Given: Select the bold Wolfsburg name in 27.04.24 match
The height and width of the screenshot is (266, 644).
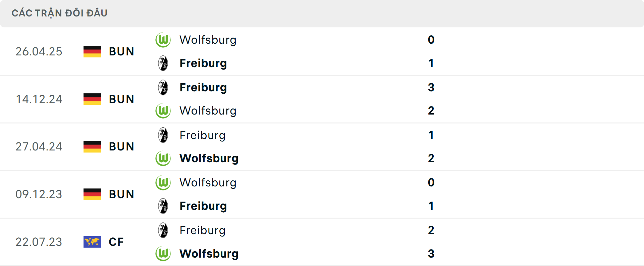Looking at the screenshot, I should (x=209, y=159).
